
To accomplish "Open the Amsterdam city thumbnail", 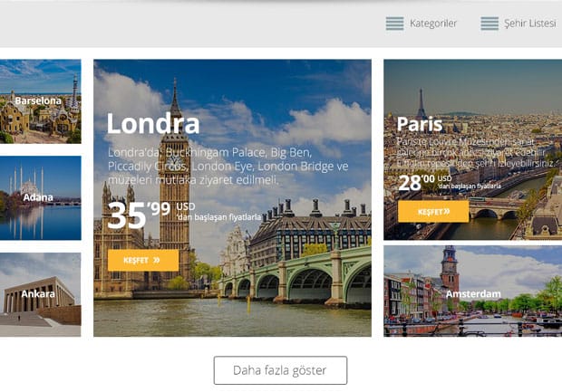I will coord(473,291).
